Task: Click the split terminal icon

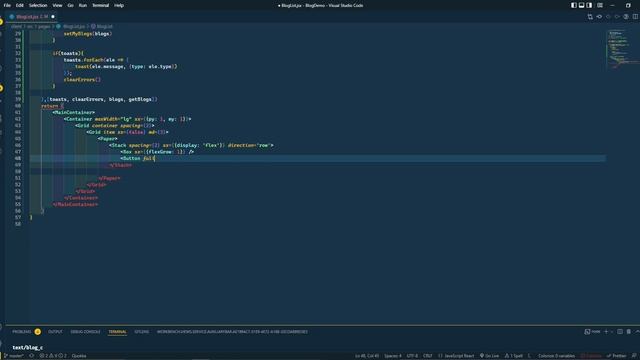Action: [620, 332]
